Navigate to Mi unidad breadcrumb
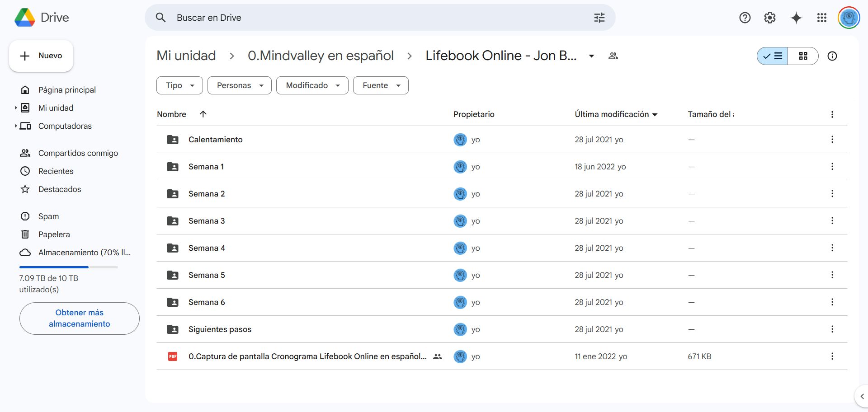The width and height of the screenshot is (868, 412). click(186, 56)
